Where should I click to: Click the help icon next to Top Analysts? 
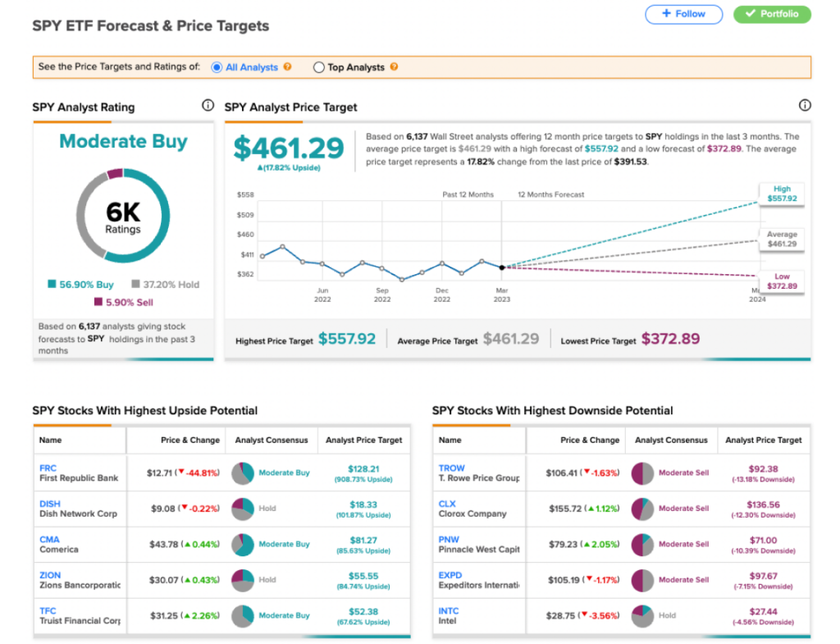coord(395,67)
